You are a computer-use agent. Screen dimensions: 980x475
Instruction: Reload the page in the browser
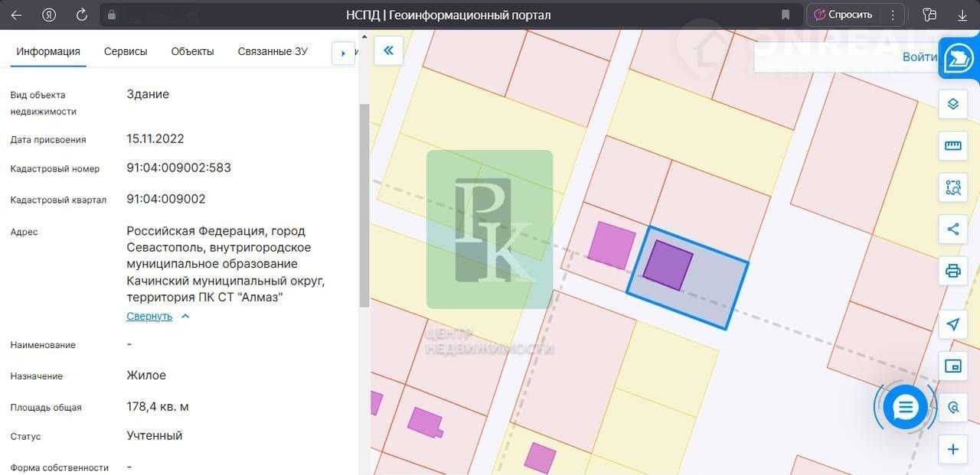click(x=82, y=15)
